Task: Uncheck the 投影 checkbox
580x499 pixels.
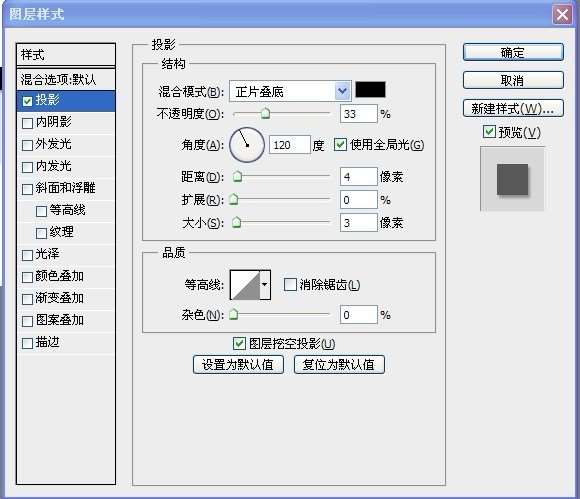Action: pos(27,101)
